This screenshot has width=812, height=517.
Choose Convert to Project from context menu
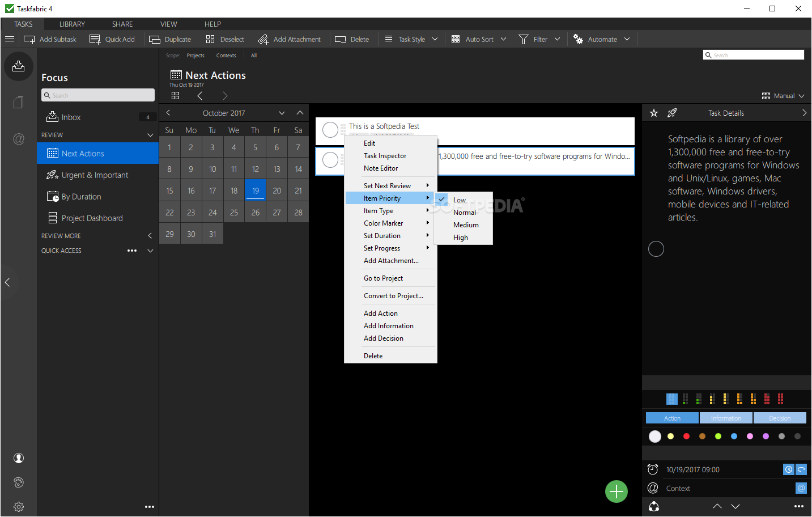tap(390, 296)
